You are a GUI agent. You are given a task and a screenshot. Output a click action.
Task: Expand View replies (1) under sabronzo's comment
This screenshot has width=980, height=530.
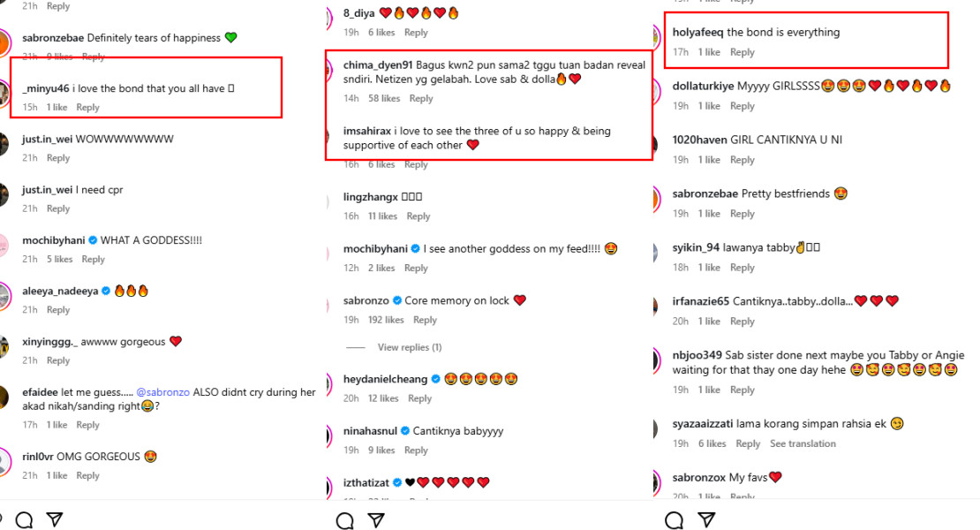410,347
